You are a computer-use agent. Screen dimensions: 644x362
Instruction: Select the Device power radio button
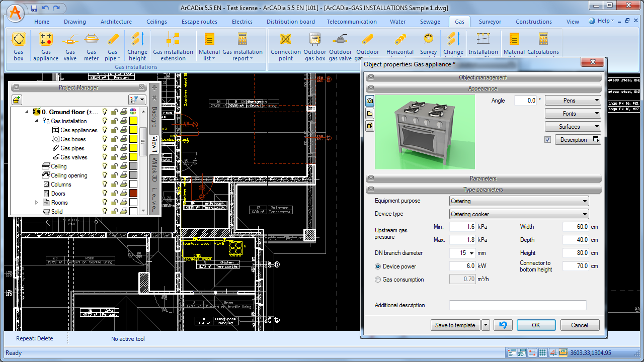point(378,266)
